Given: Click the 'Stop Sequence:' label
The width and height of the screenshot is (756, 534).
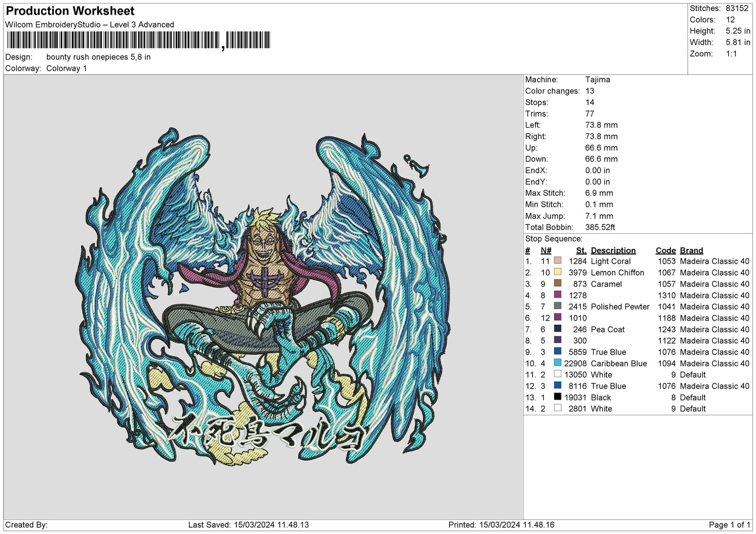Looking at the screenshot, I should pyautogui.click(x=554, y=238).
